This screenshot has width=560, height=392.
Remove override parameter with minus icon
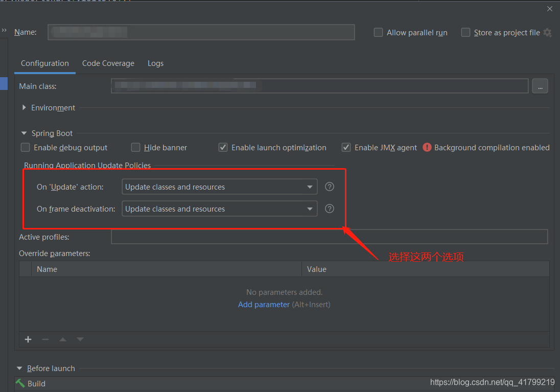click(45, 339)
